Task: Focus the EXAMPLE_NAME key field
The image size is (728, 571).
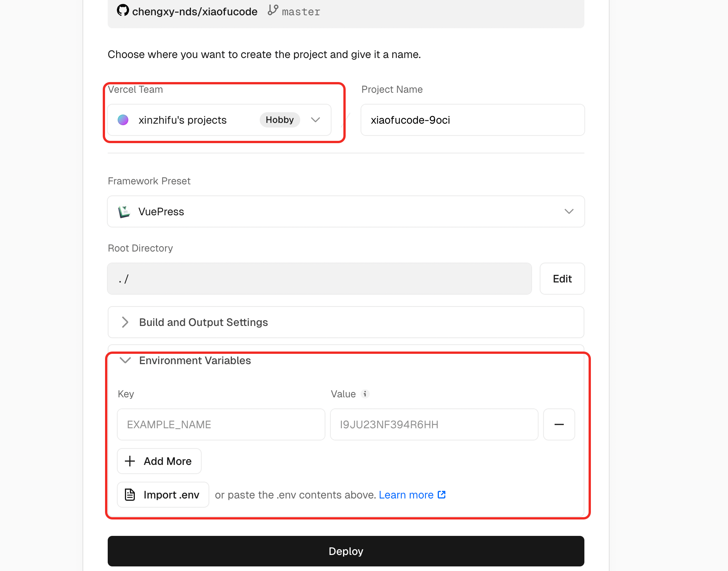Action: [221, 424]
